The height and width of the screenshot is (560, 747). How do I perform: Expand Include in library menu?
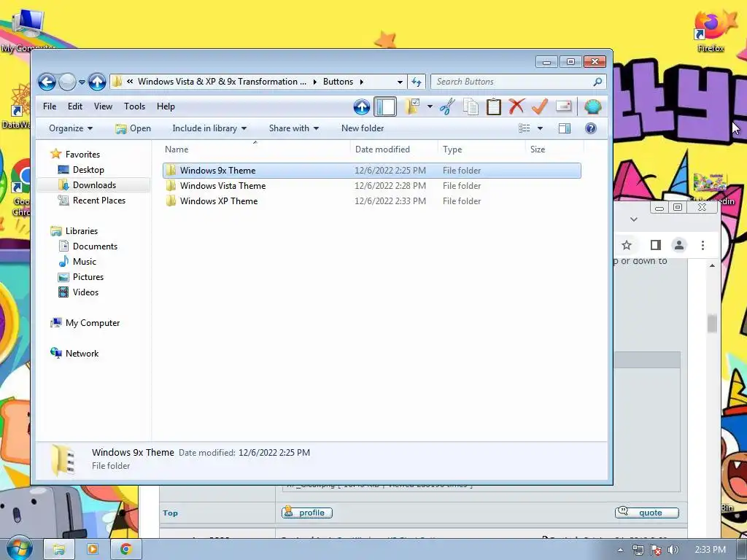coord(209,128)
